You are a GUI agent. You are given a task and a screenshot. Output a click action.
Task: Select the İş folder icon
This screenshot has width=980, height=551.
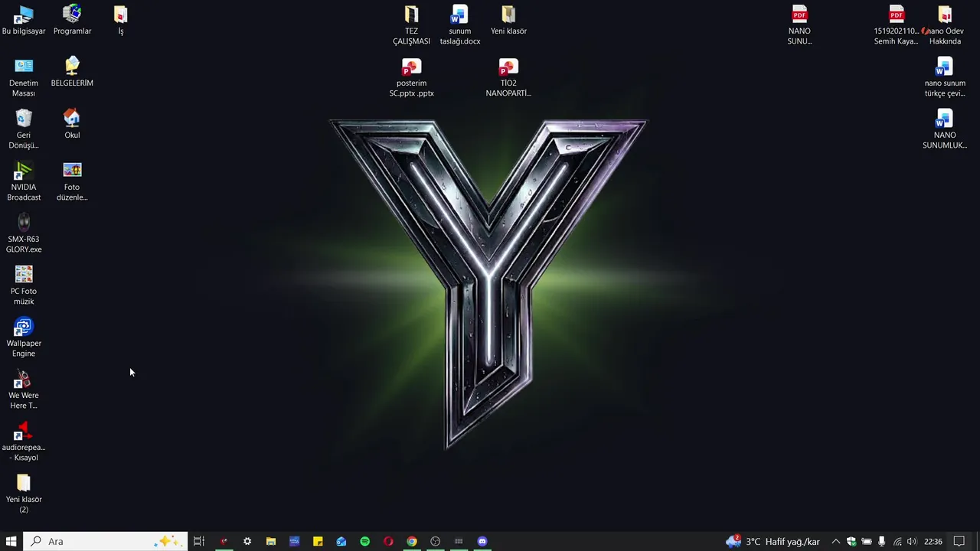click(121, 21)
